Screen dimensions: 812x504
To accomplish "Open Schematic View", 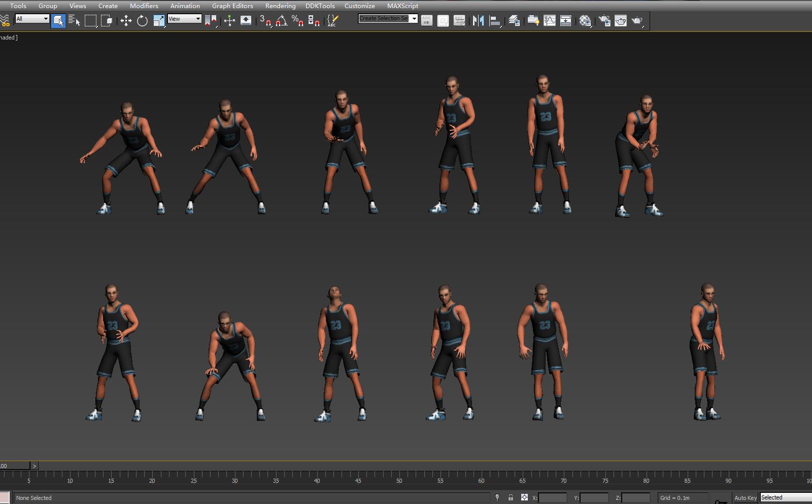I will pos(566,21).
